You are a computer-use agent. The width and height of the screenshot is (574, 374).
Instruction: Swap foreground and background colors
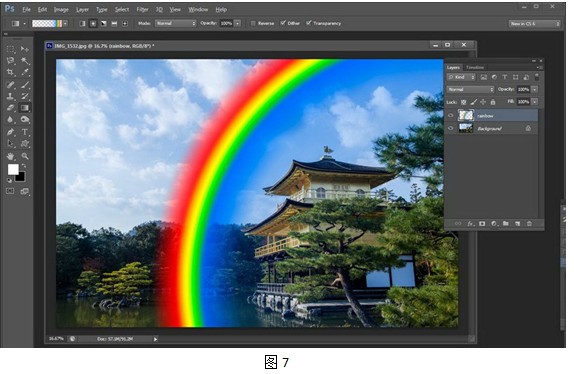point(24,166)
